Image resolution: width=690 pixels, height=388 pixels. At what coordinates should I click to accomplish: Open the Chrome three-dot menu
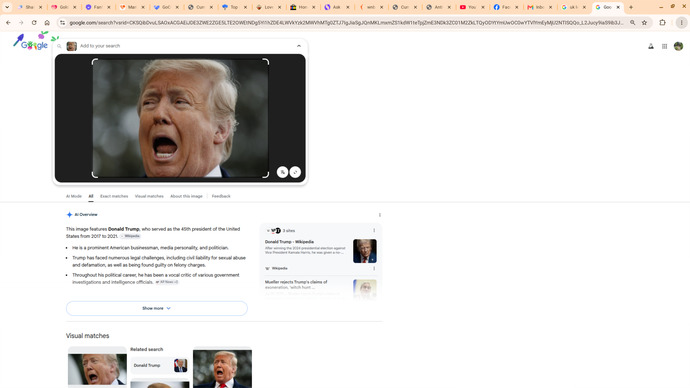(x=681, y=22)
